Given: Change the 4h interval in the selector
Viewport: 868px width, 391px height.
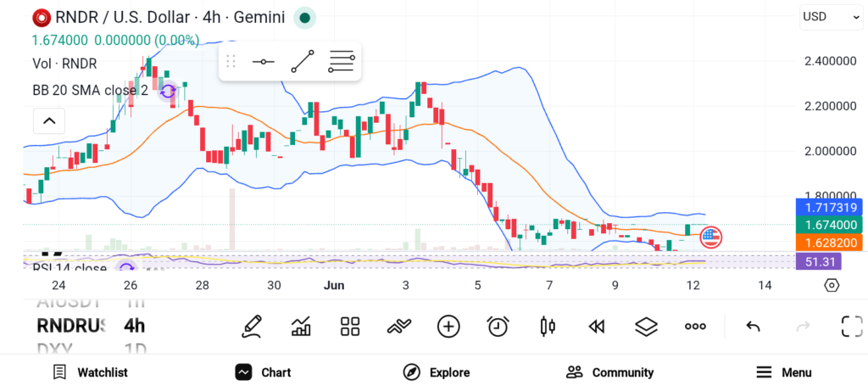Looking at the screenshot, I should point(135,326).
